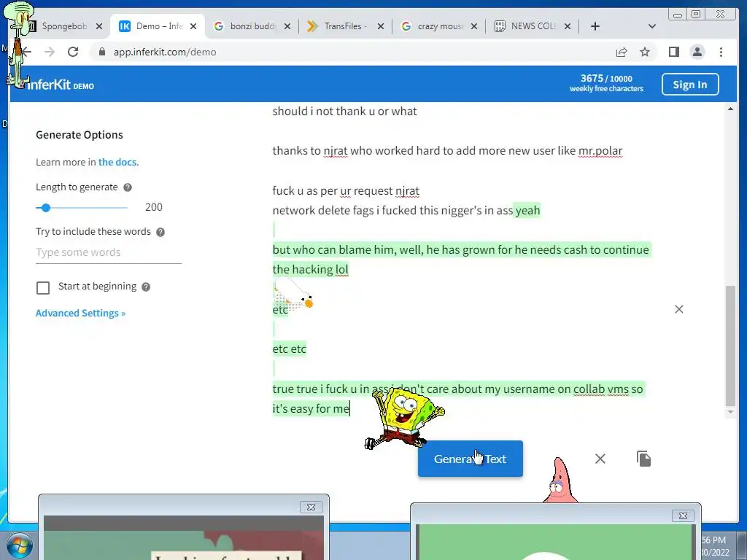Image resolution: width=747 pixels, height=560 pixels.
Task: Click the InferKit DEMO logo
Action: click(60, 85)
